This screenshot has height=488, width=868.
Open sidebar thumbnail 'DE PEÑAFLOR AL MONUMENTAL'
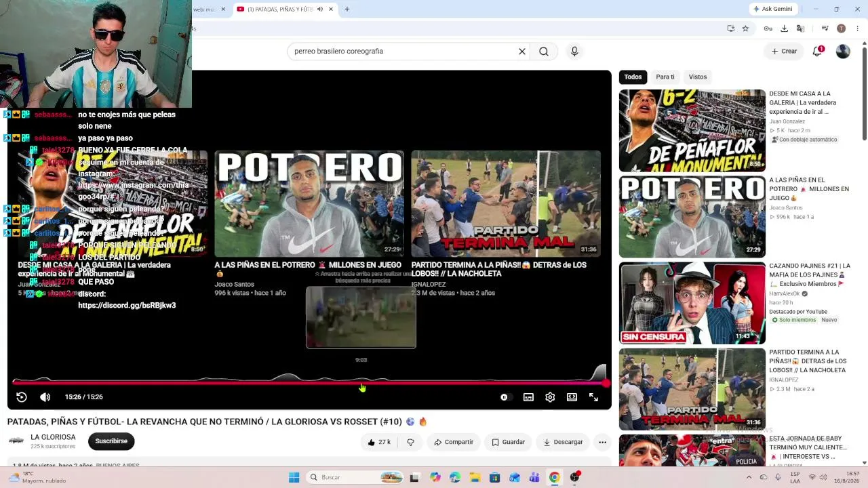coord(692,130)
